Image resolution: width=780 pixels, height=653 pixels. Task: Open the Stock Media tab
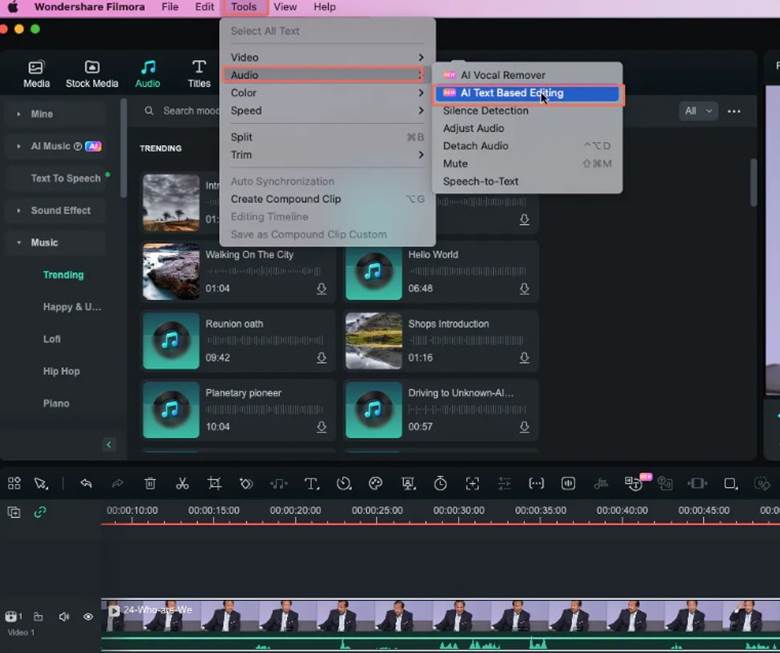point(92,74)
